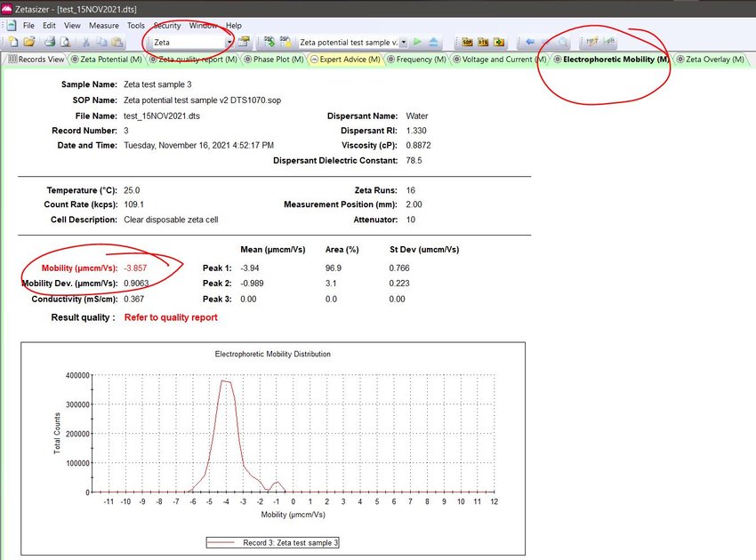The width and height of the screenshot is (756, 560).
Task: Click the blue back navigation arrow
Action: click(530, 42)
